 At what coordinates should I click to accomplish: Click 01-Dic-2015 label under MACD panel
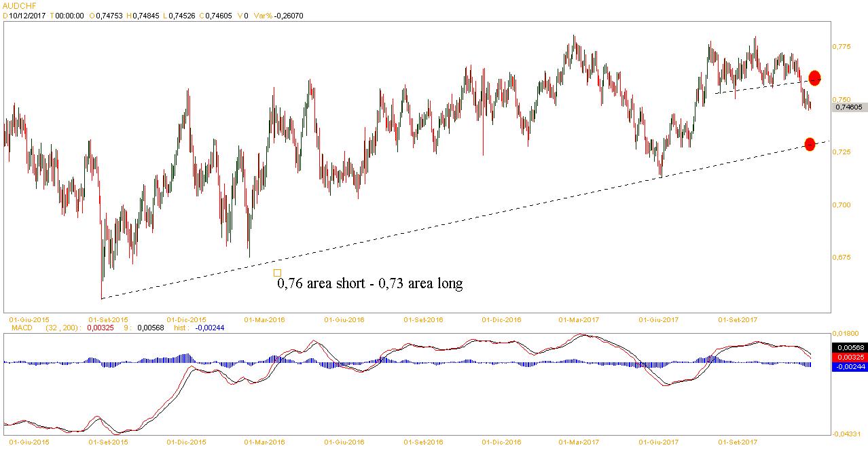[186, 442]
